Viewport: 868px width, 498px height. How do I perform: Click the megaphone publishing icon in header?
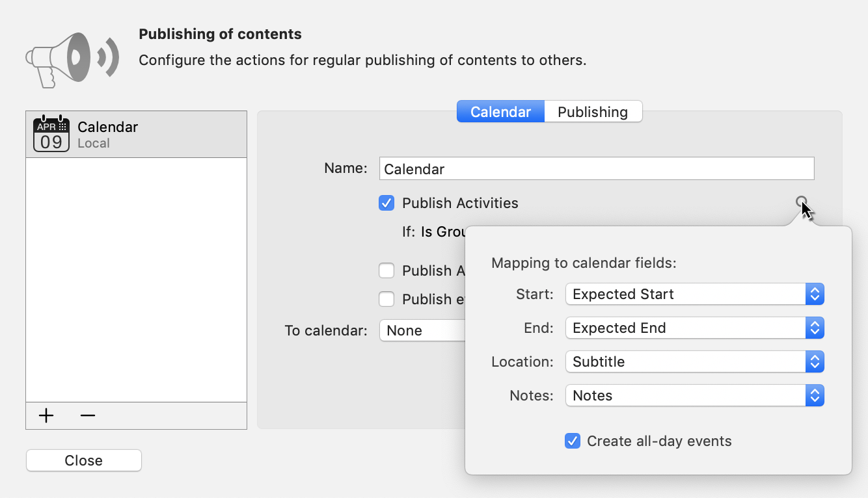tap(72, 59)
